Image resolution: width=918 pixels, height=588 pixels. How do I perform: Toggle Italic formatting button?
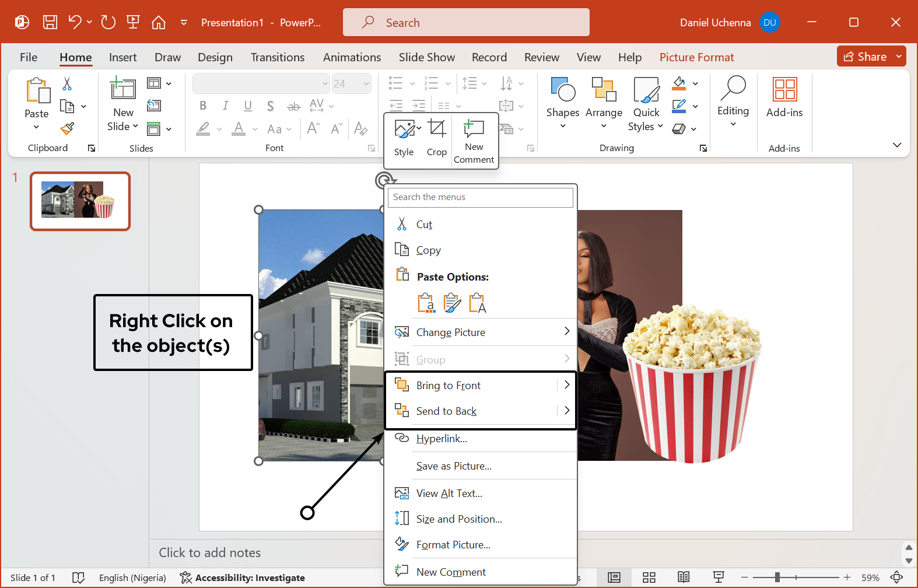225,106
